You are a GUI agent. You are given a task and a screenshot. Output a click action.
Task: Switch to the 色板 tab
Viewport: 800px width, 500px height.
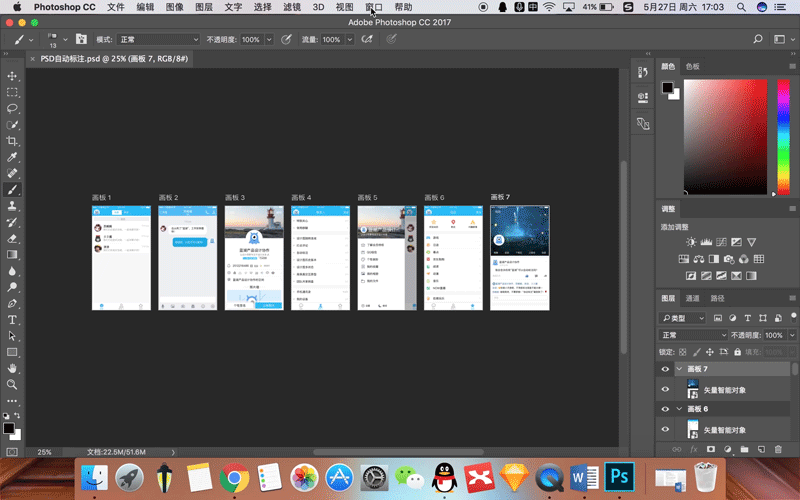(x=692, y=66)
